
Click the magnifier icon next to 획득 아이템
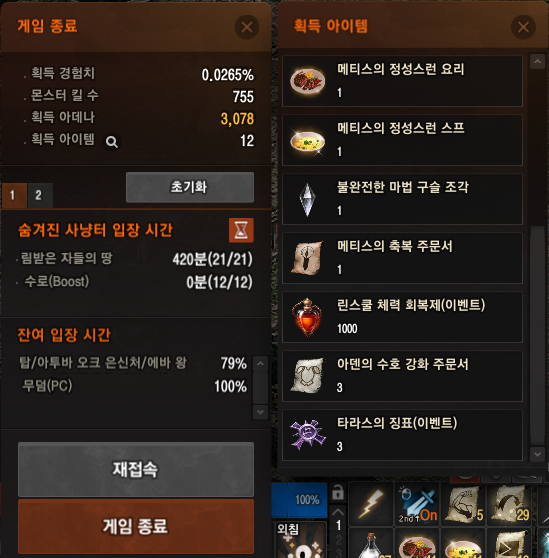112,142
